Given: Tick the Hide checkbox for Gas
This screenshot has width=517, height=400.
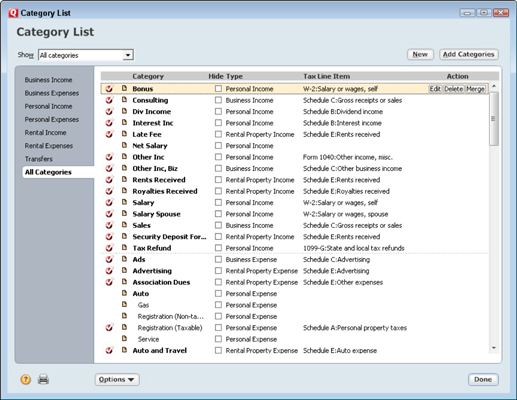Looking at the screenshot, I should coord(218,305).
